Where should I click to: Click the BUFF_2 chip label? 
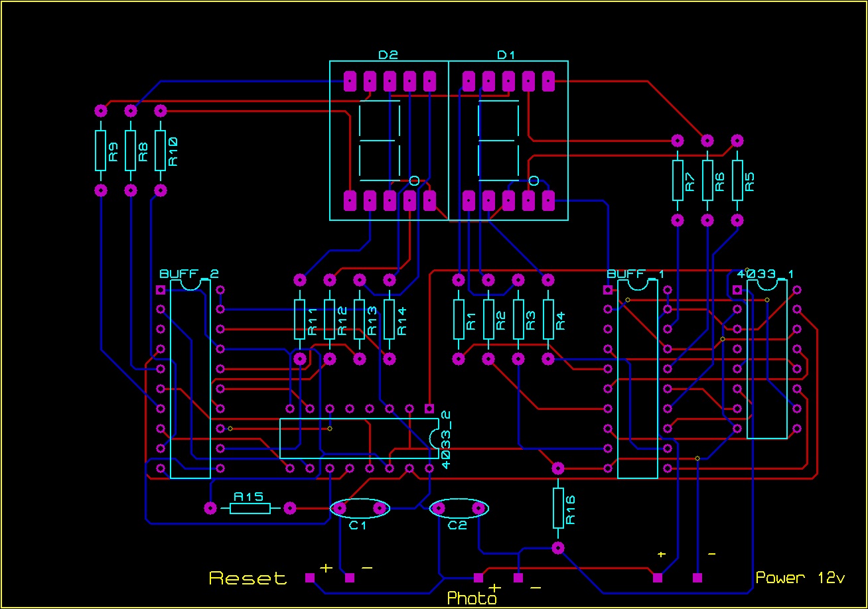click(x=188, y=273)
